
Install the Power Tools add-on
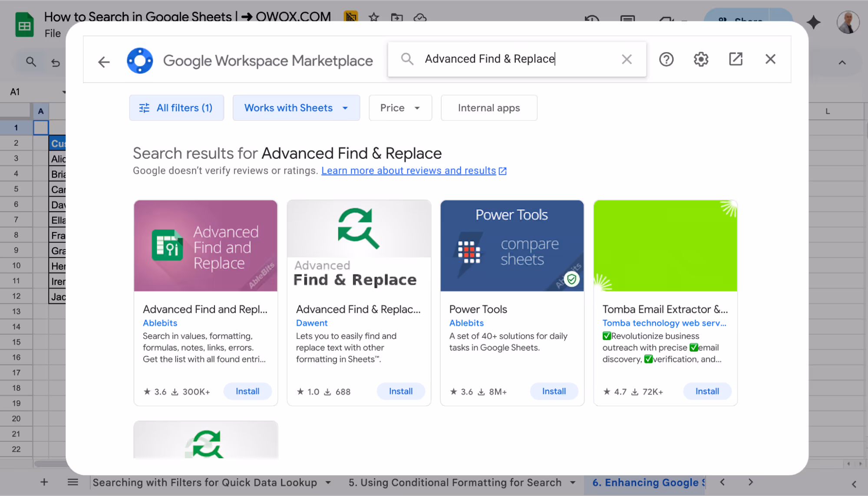[554, 391]
